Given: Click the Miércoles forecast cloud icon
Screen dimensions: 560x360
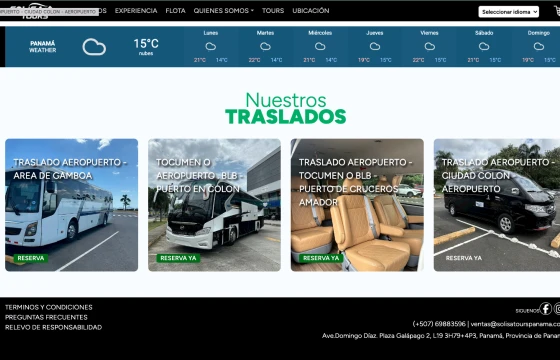Looking at the screenshot, I should click(320, 46).
